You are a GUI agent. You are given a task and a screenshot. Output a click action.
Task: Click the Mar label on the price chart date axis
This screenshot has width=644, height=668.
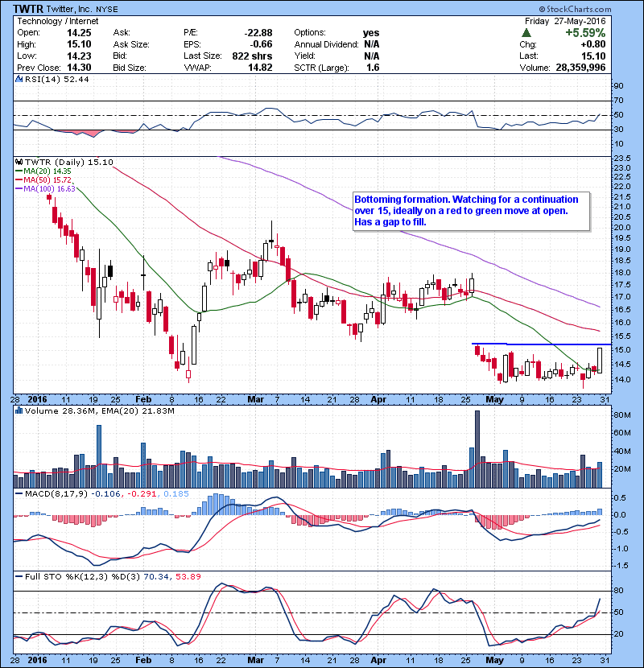click(x=256, y=399)
